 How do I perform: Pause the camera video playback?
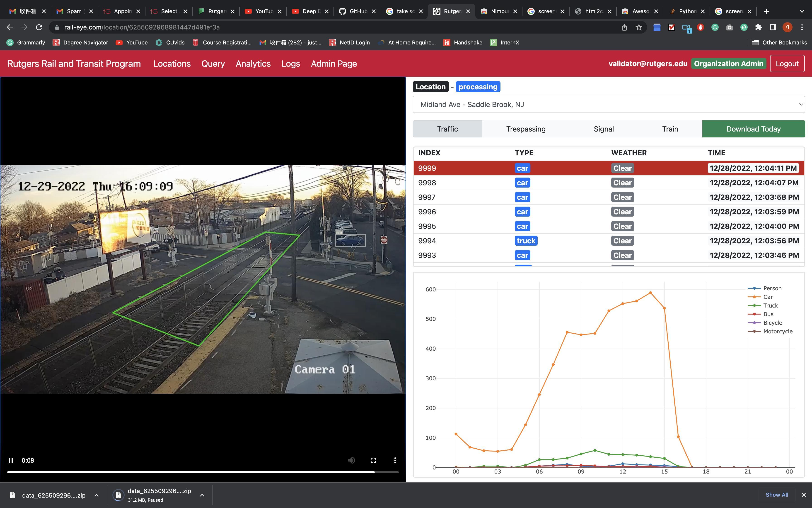[x=11, y=460]
